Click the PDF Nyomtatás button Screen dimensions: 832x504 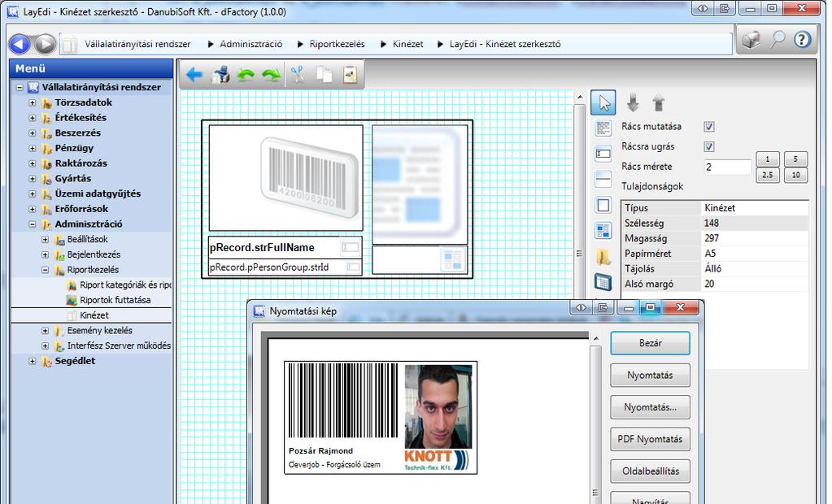click(650, 439)
